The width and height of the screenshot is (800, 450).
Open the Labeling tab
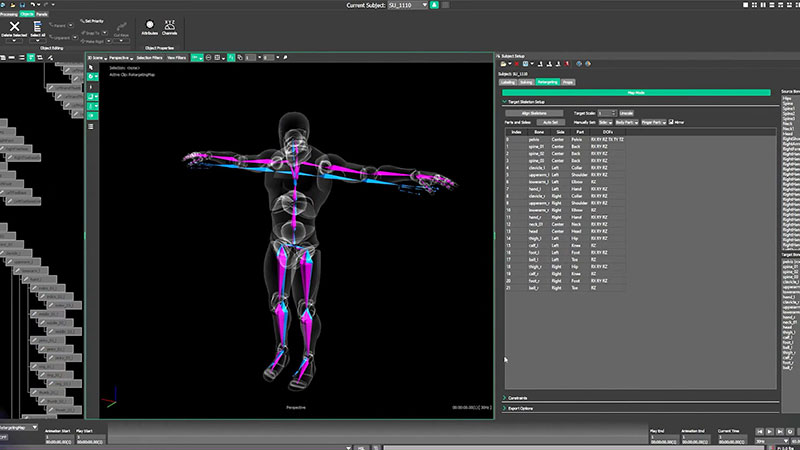tap(508, 82)
